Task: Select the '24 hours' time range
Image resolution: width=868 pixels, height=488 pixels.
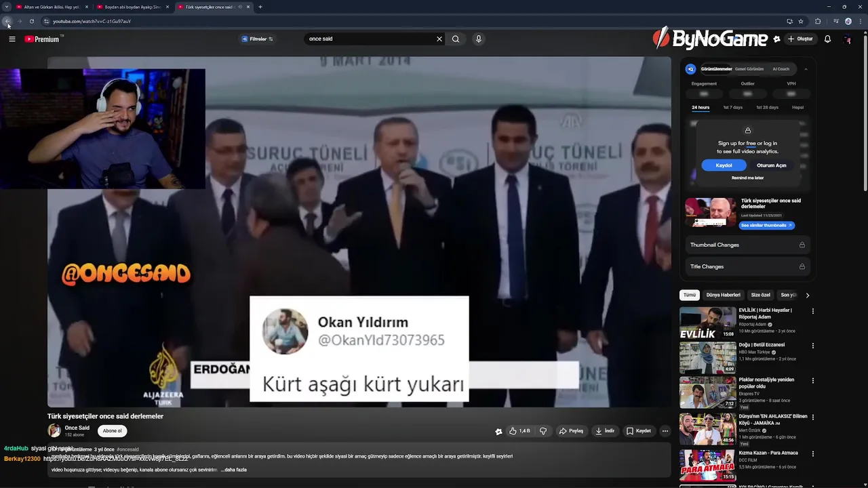Action: [x=701, y=108]
